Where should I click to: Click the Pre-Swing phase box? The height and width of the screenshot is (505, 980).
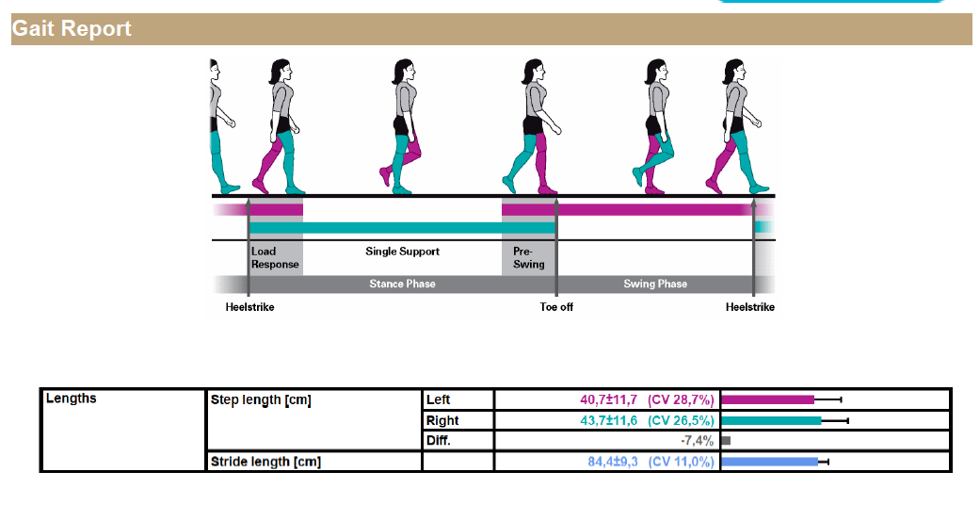pos(528,258)
